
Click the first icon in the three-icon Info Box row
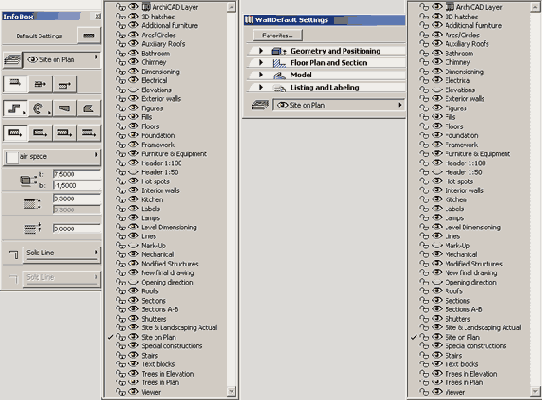tap(15, 83)
